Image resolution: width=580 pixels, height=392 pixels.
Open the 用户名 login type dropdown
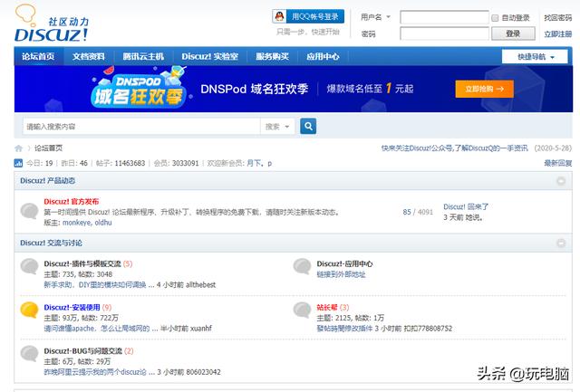click(x=375, y=17)
